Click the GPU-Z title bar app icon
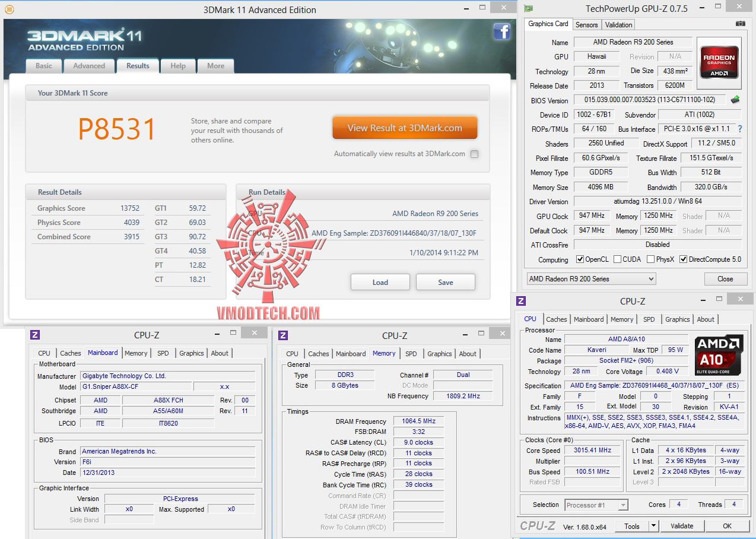756x539 pixels. click(528, 8)
